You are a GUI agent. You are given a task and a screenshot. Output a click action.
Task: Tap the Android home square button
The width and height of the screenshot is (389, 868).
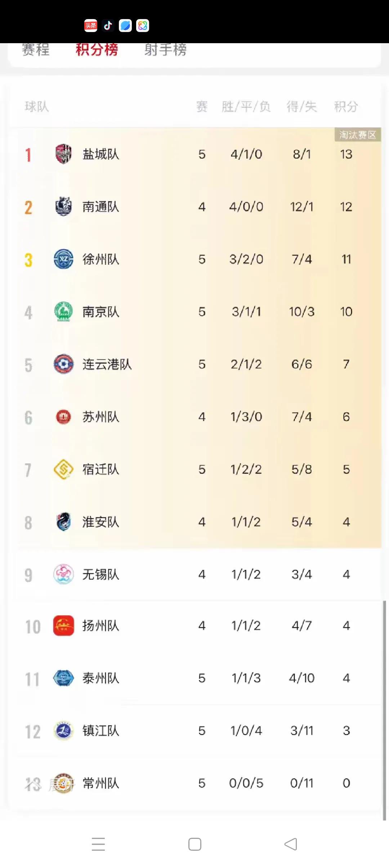click(x=195, y=844)
